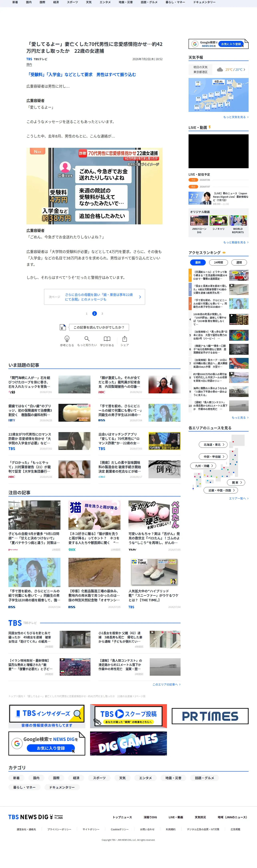Click the Google icon in the sidebar favorite banner
The image size is (257, 868).
[194, 44]
